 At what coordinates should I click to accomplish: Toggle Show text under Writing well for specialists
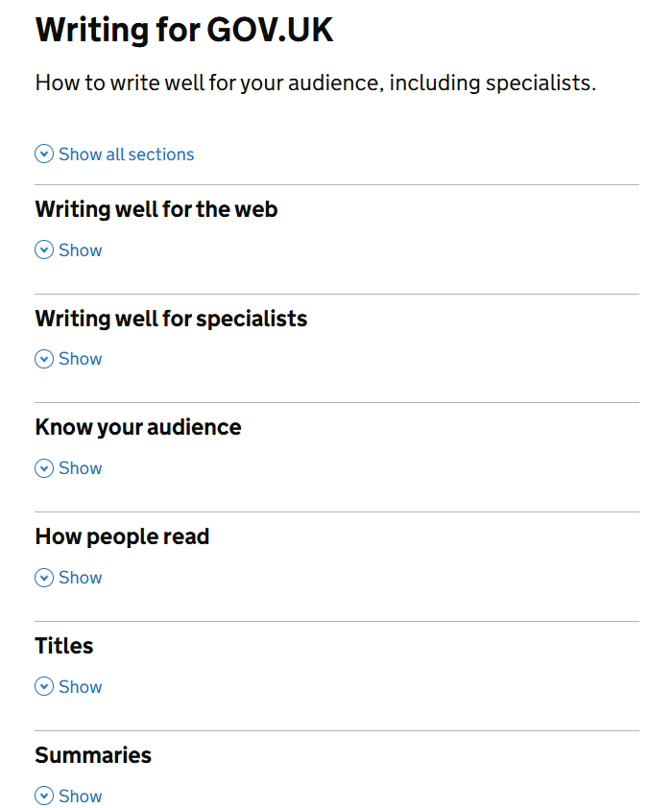[81, 359]
